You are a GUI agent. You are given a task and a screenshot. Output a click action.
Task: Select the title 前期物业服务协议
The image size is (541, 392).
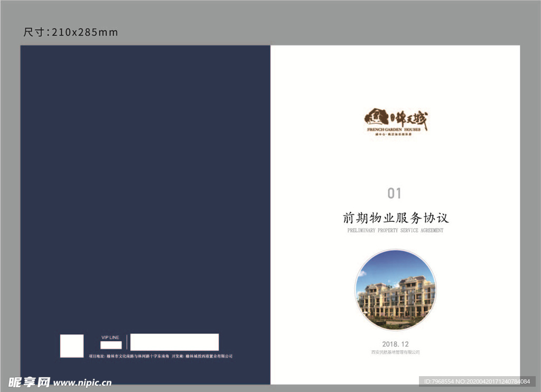pyautogui.click(x=395, y=218)
